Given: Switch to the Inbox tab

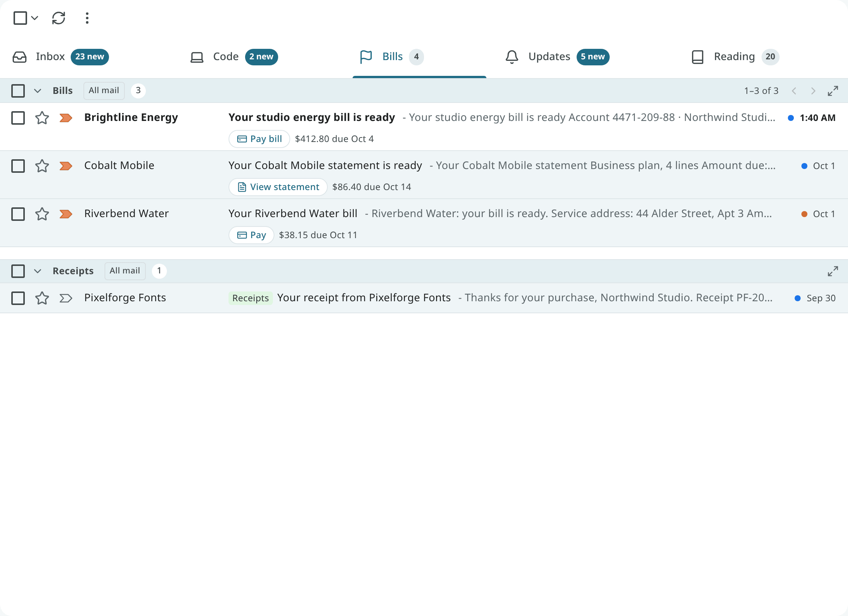Looking at the screenshot, I should (61, 57).
